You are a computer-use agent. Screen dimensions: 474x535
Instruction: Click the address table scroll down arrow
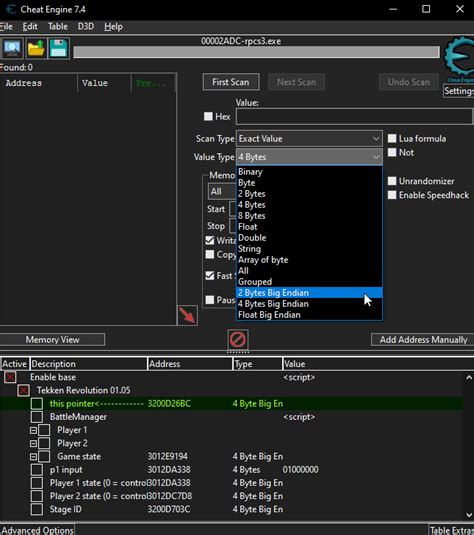point(469,515)
